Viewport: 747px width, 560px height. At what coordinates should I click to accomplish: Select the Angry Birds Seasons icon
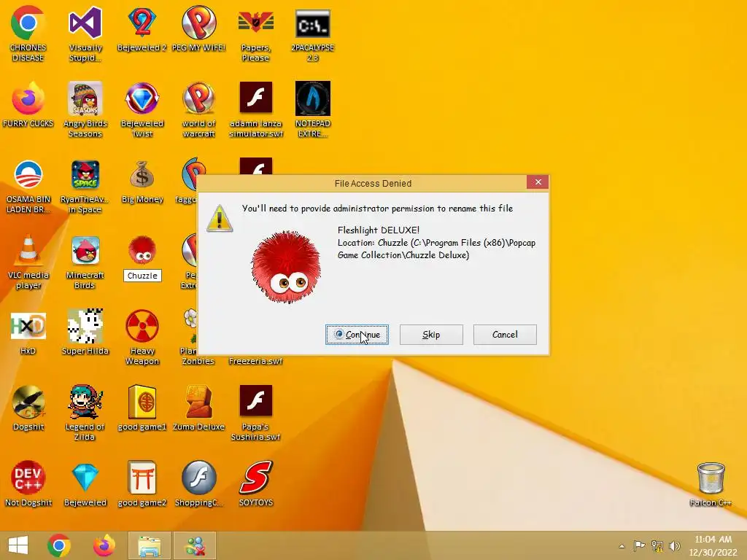pyautogui.click(x=85, y=98)
